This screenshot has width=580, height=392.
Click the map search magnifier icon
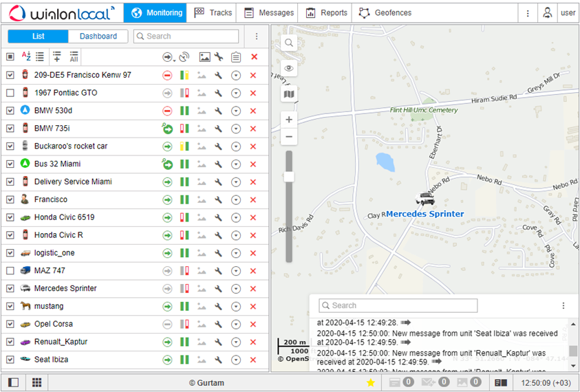tap(289, 43)
